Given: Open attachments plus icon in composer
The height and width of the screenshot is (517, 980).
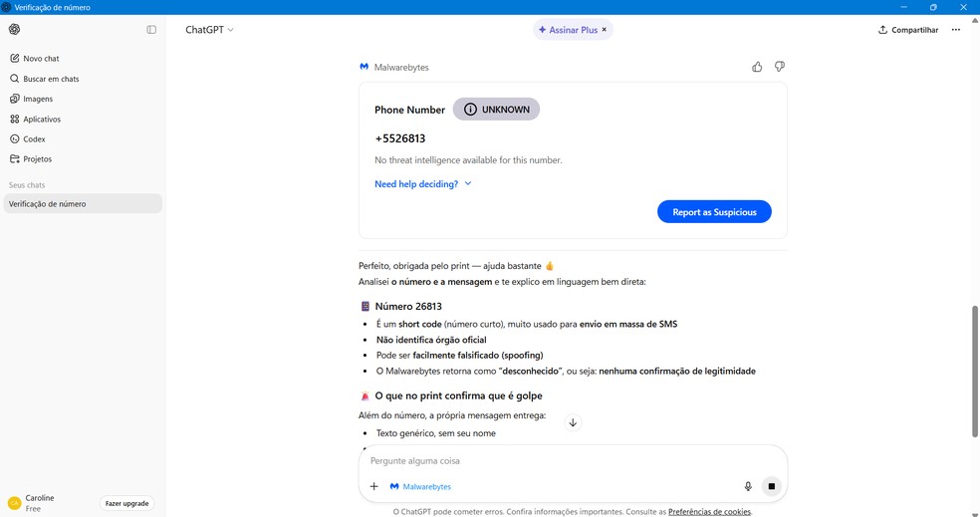Looking at the screenshot, I should tap(373, 486).
